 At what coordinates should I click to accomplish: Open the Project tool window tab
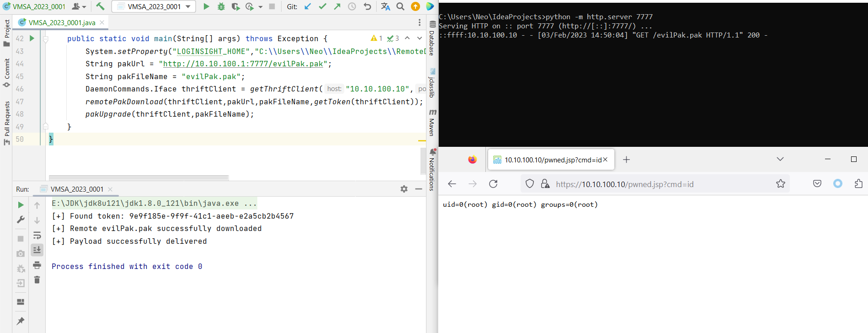click(x=6, y=32)
